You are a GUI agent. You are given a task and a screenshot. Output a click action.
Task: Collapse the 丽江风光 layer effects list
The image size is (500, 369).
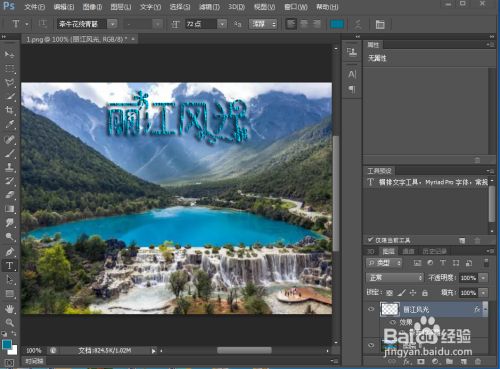[485, 309]
